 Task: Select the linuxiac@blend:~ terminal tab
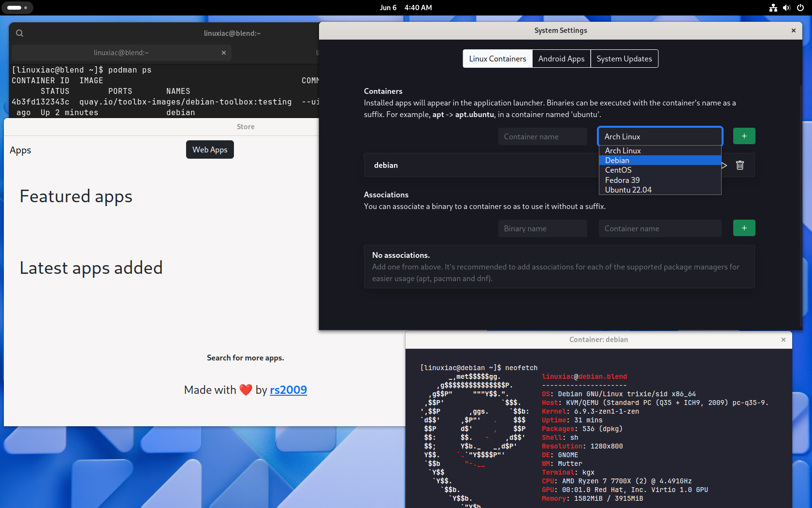[121, 53]
